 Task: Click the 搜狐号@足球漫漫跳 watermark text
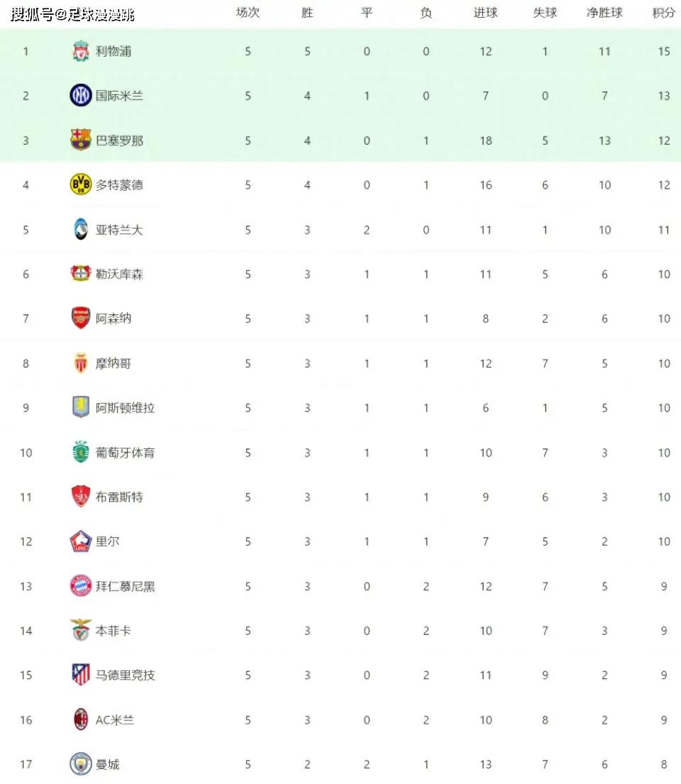pyautogui.click(x=72, y=14)
